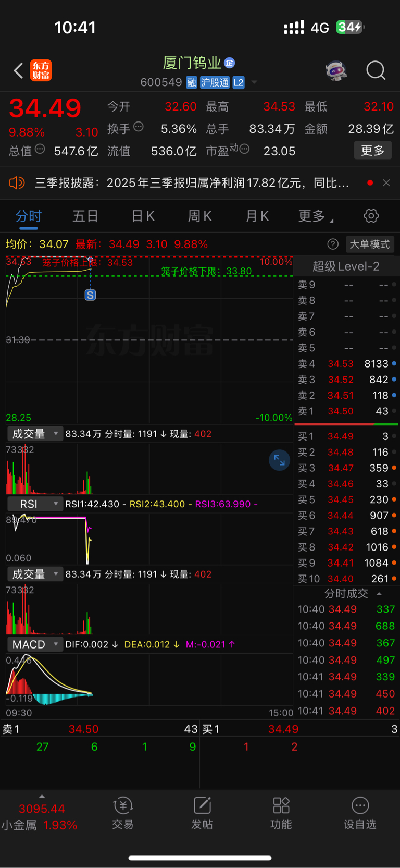Image resolution: width=400 pixels, height=868 pixels.
Task: Open the robot assistant avatar
Action: tap(336, 70)
